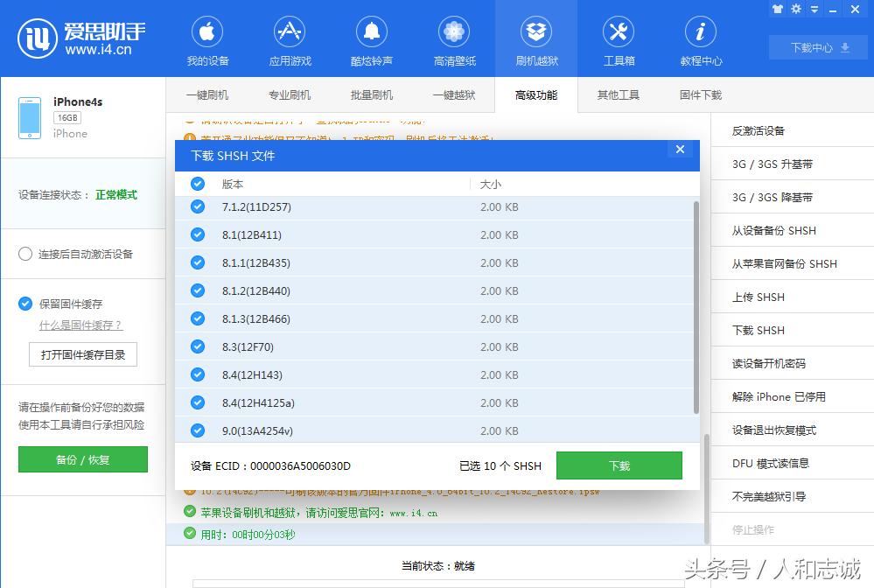Open the settings gear in title bar
This screenshot has height=588, width=874.
click(x=796, y=10)
